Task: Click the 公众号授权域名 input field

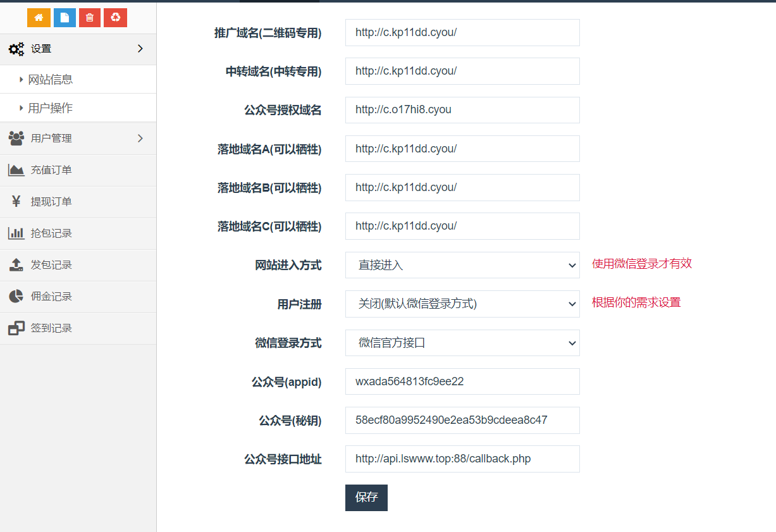Action: click(462, 110)
